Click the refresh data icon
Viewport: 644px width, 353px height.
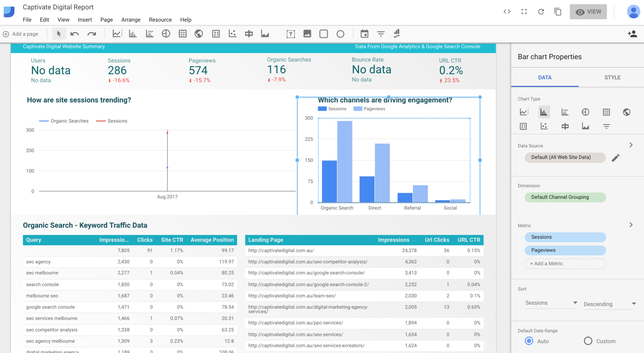tap(541, 12)
